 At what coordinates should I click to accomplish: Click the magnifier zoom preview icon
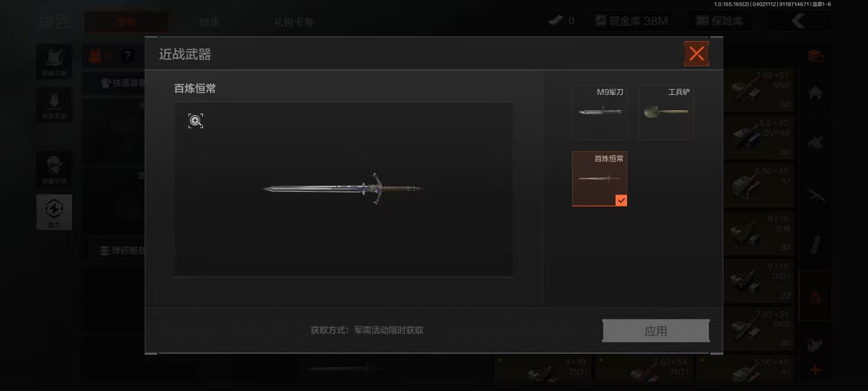coord(195,121)
